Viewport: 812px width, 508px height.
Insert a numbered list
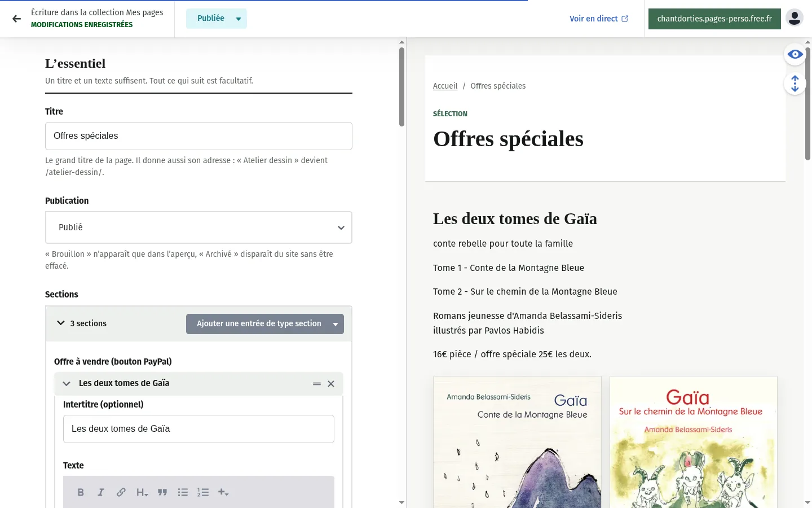(x=203, y=492)
